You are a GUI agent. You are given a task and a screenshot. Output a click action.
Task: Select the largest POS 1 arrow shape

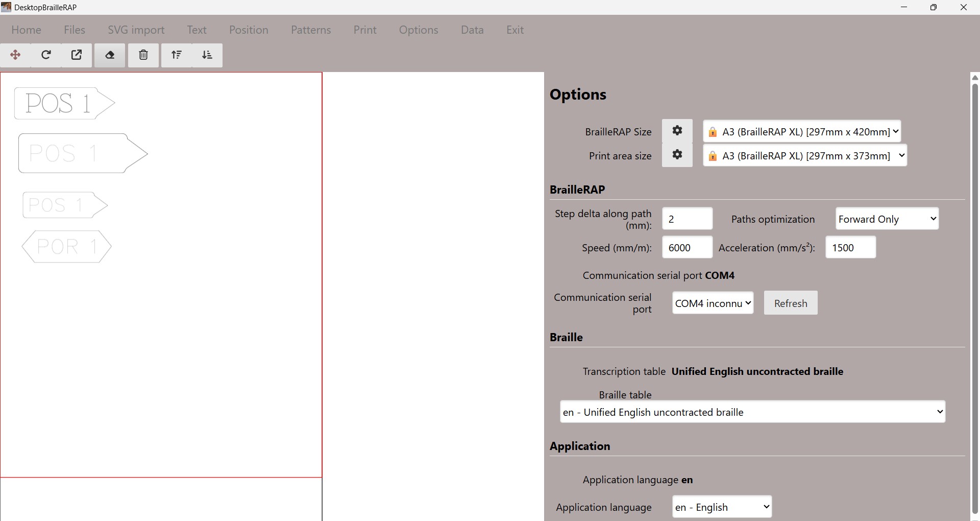[x=83, y=153]
